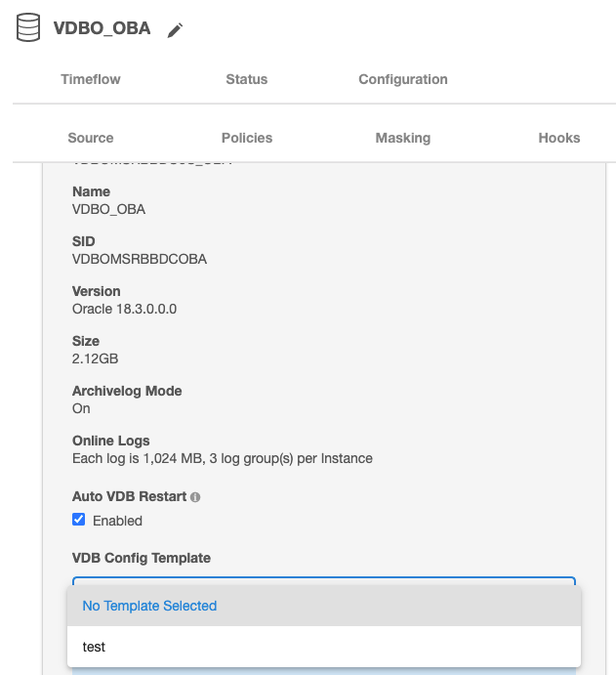The image size is (616, 675).
Task: Click the 2.12GB size value
Action: [96, 359]
